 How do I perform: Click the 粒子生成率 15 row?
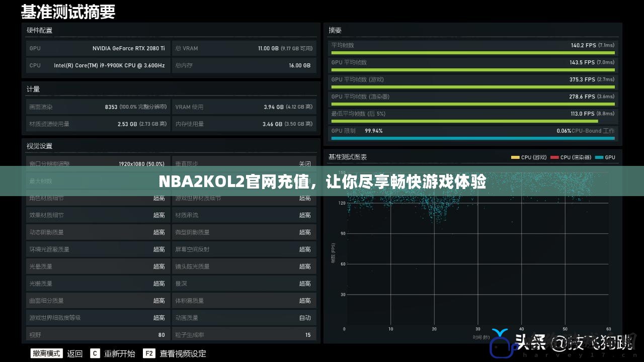244,335
